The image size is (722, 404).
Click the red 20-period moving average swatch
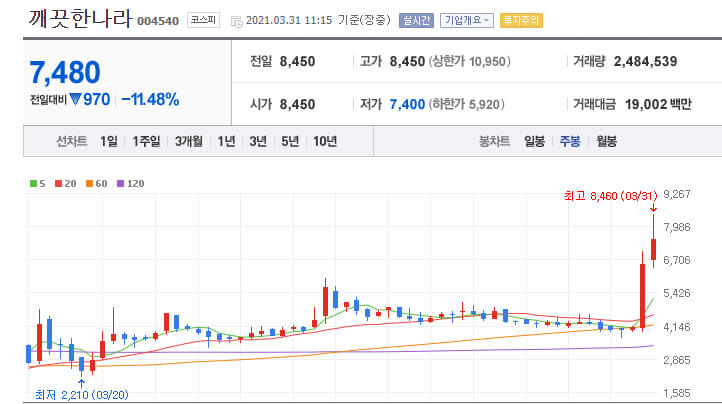pos(58,183)
